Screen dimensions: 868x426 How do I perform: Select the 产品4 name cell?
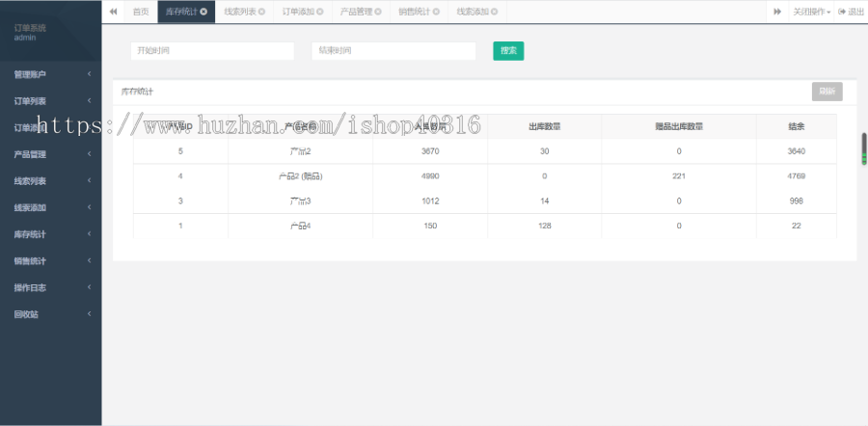pyautogui.click(x=301, y=226)
